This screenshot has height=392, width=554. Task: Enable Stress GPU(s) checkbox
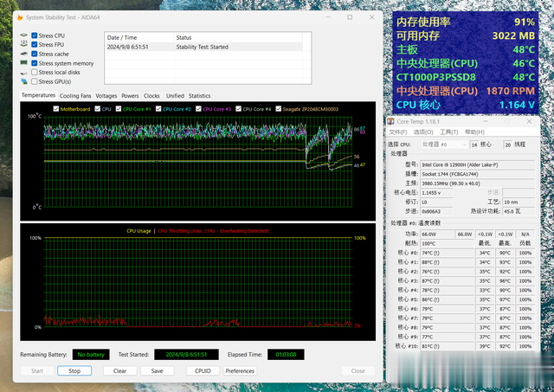35,81
